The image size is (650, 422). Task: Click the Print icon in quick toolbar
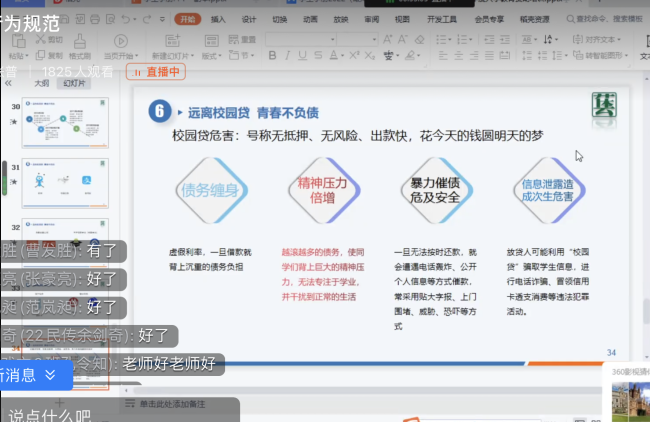(95, 19)
